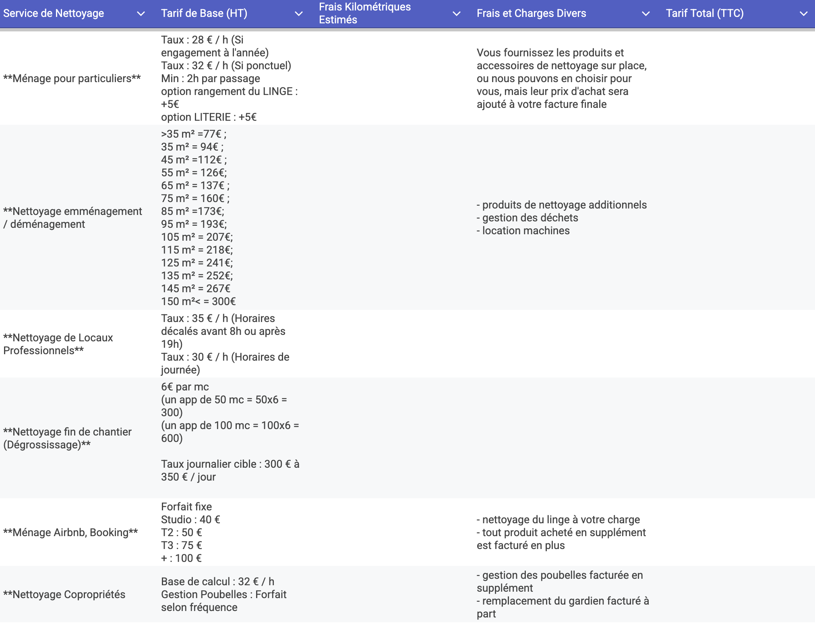Click the Frais Kilométriques Estimés header text
This screenshot has width=815, height=644.
364,13
